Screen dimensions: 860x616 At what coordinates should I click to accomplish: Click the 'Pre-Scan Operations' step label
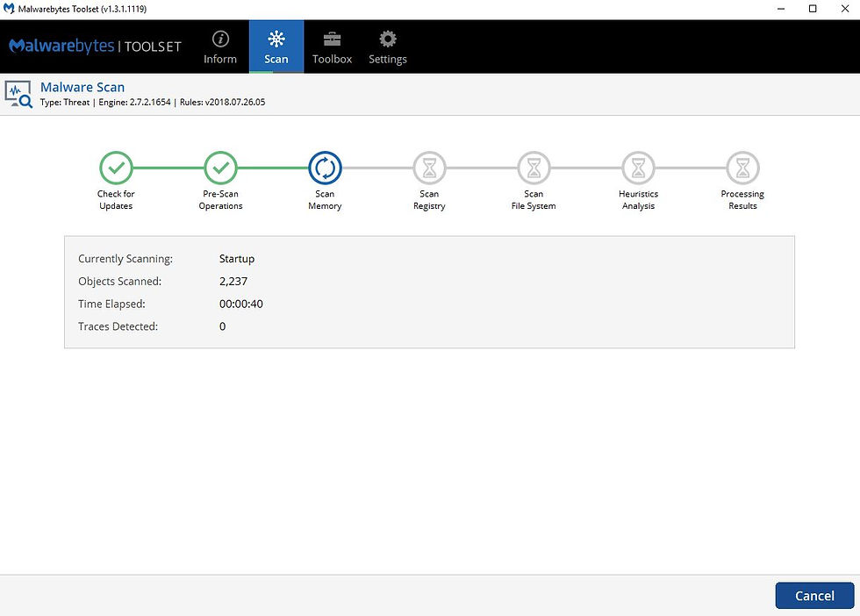click(x=220, y=200)
